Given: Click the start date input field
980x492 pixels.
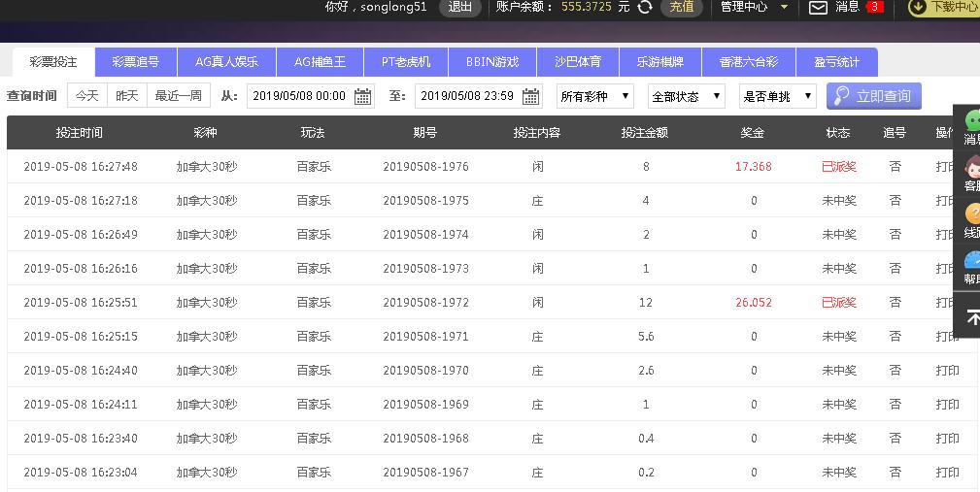Looking at the screenshot, I should 299,96.
